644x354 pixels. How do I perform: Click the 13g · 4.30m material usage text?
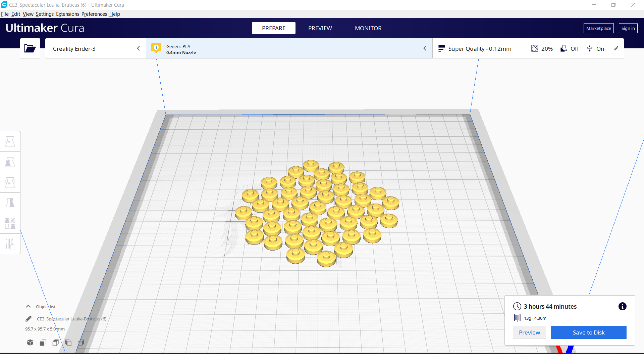535,318
